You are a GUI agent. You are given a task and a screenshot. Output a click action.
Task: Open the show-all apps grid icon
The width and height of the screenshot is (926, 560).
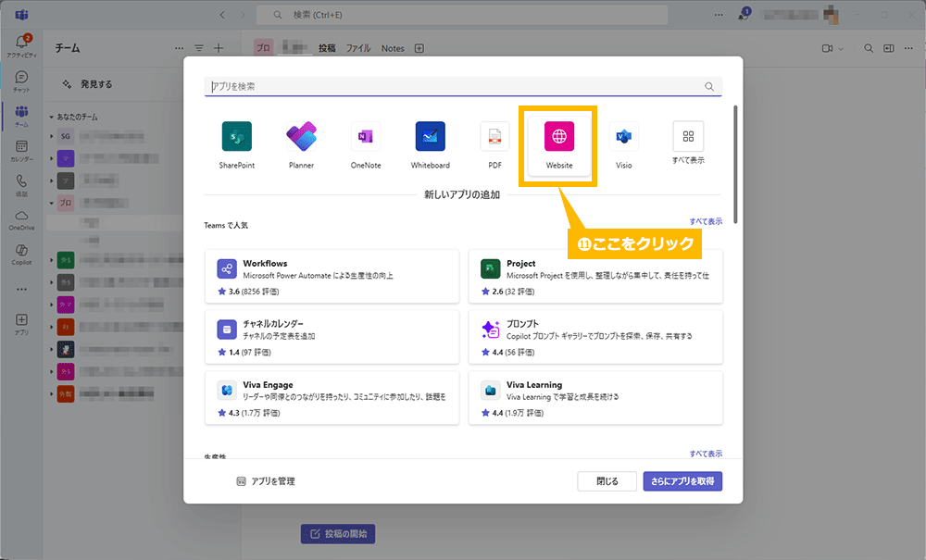688,136
